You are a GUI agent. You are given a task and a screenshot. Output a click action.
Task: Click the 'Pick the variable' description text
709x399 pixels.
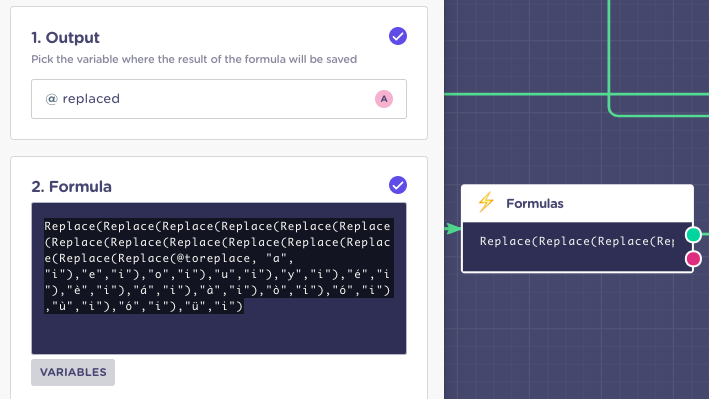194,59
